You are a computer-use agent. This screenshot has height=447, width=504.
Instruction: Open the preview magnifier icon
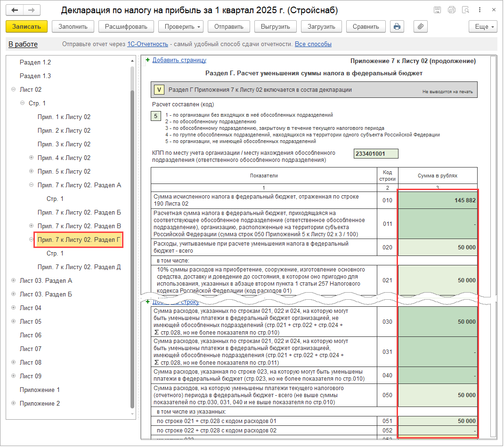(466, 10)
